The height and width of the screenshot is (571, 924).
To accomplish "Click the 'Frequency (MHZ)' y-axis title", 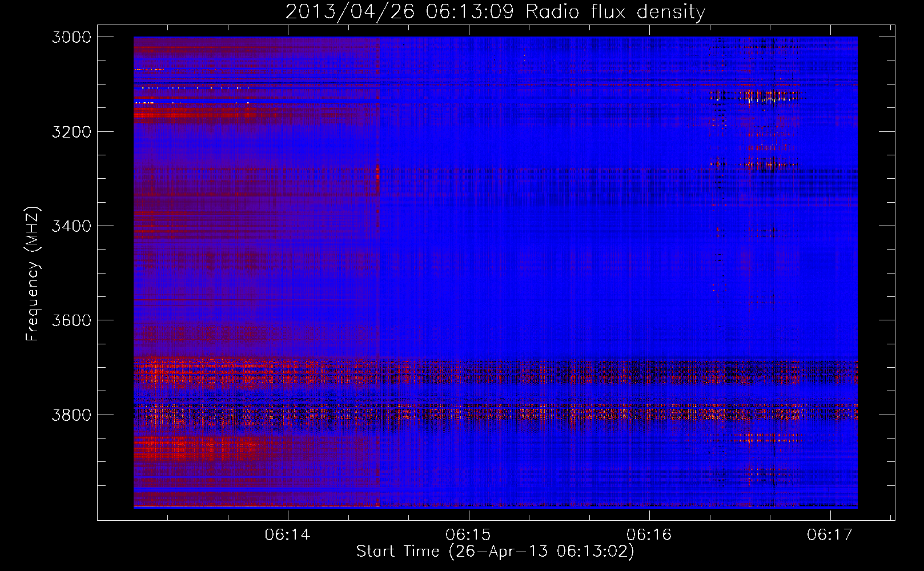I will pos(33,274).
